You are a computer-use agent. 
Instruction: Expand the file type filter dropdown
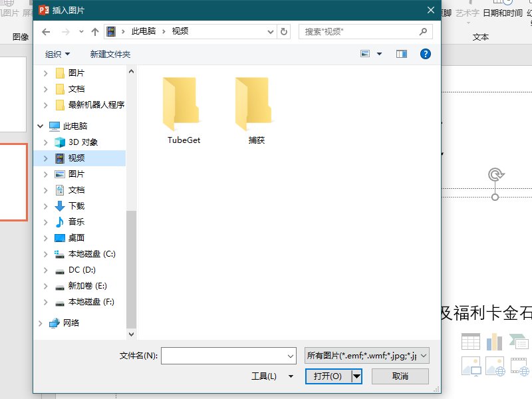coord(424,356)
